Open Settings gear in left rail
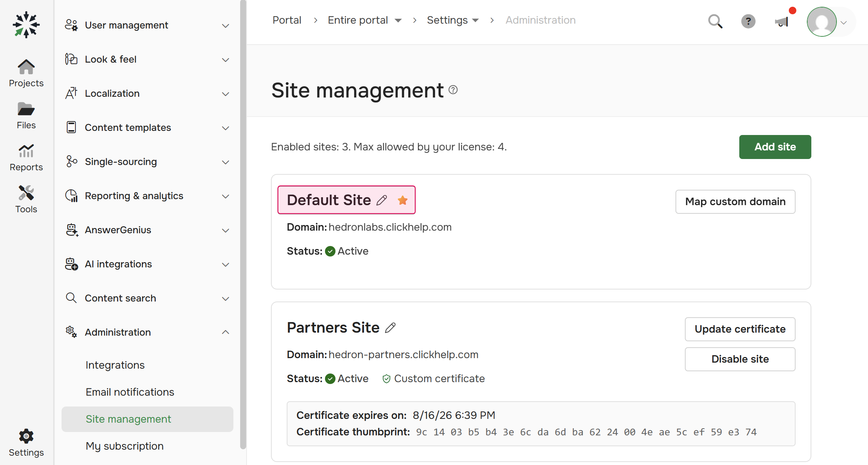 [26, 442]
